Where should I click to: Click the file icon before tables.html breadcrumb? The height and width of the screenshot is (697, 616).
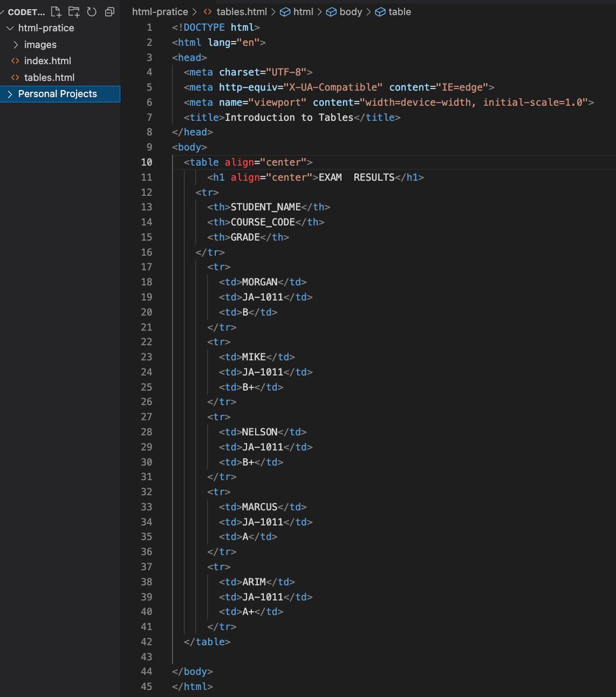tap(207, 12)
